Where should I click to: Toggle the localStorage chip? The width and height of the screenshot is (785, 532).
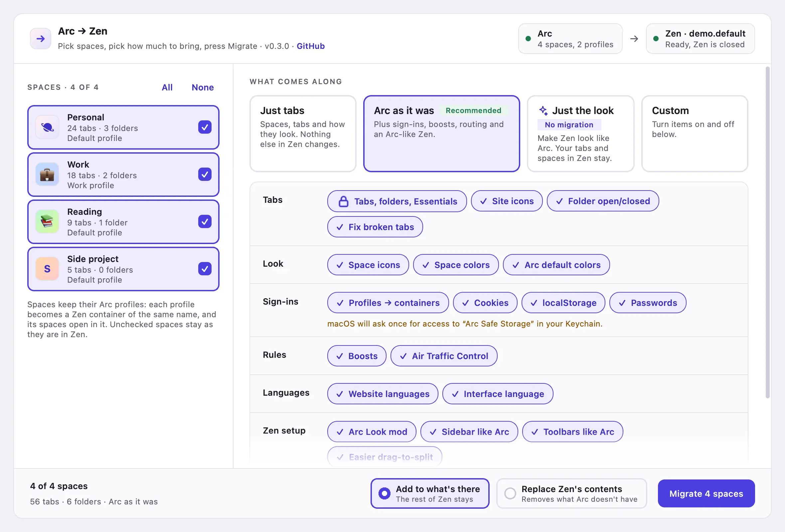click(x=563, y=303)
